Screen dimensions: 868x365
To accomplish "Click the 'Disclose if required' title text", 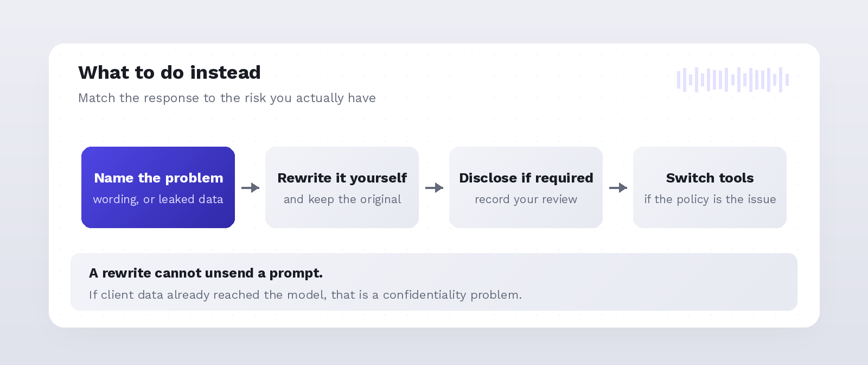I will coord(526,178).
